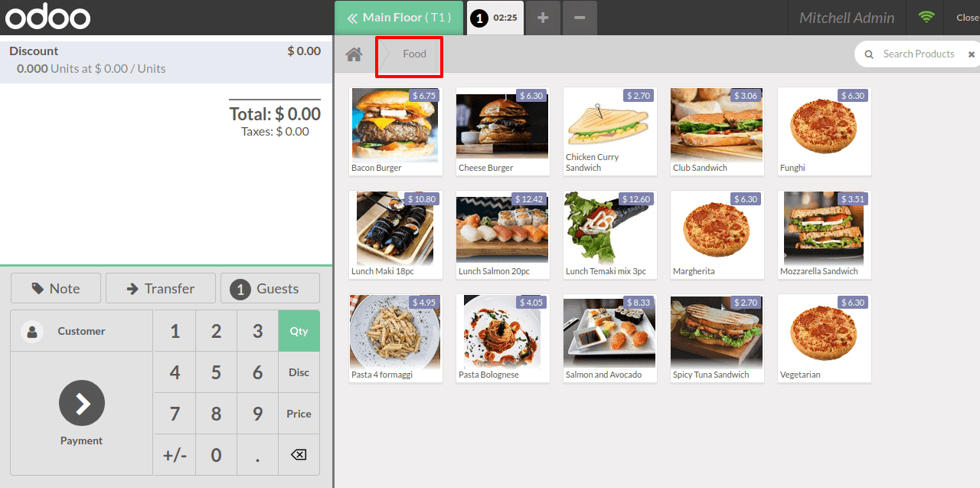Add Club Sandwich to the order
This screenshot has height=488, width=980.
717,132
